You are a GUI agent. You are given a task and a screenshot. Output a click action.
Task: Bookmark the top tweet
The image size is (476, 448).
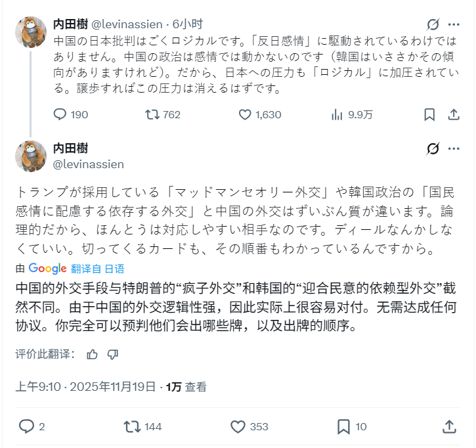click(x=429, y=115)
